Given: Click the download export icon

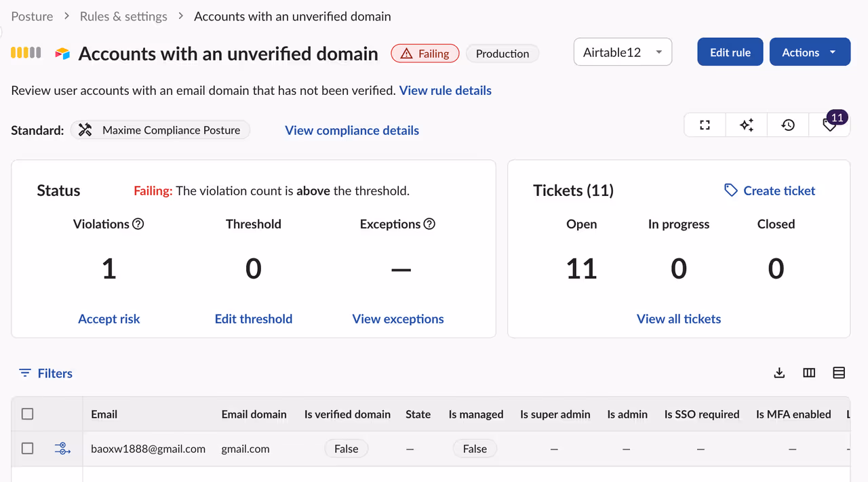Looking at the screenshot, I should [x=779, y=373].
